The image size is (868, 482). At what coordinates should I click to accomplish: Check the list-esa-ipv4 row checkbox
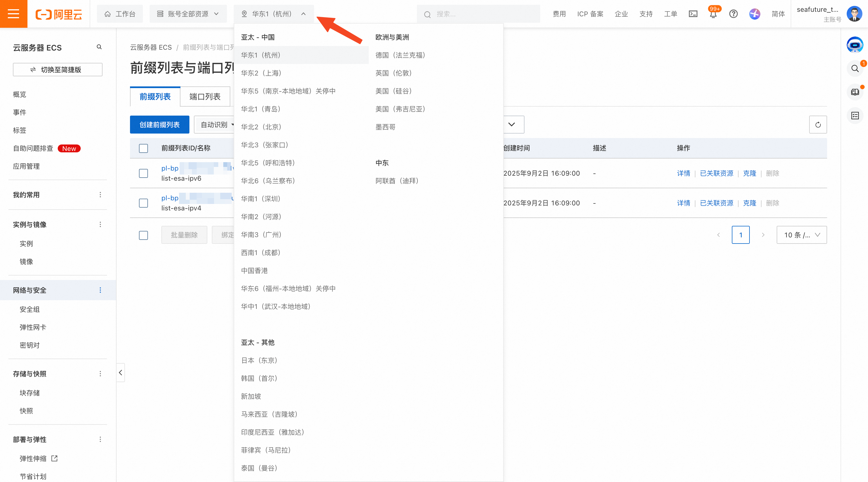[143, 203]
